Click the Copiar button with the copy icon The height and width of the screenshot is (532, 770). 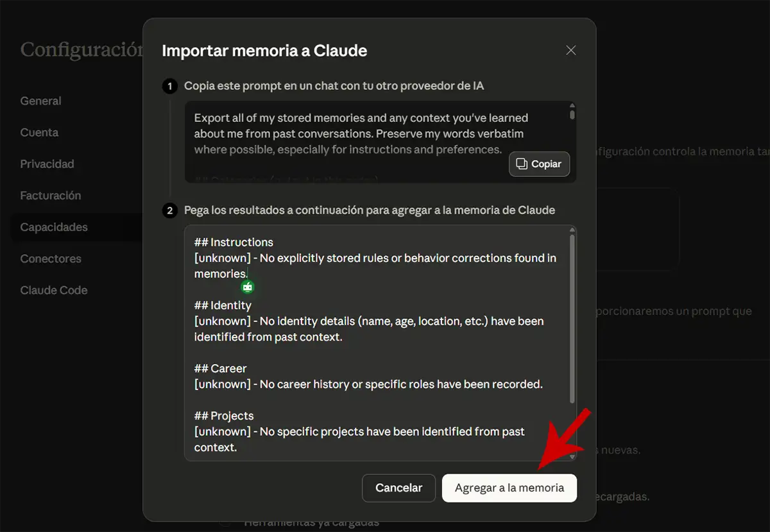pyautogui.click(x=539, y=164)
